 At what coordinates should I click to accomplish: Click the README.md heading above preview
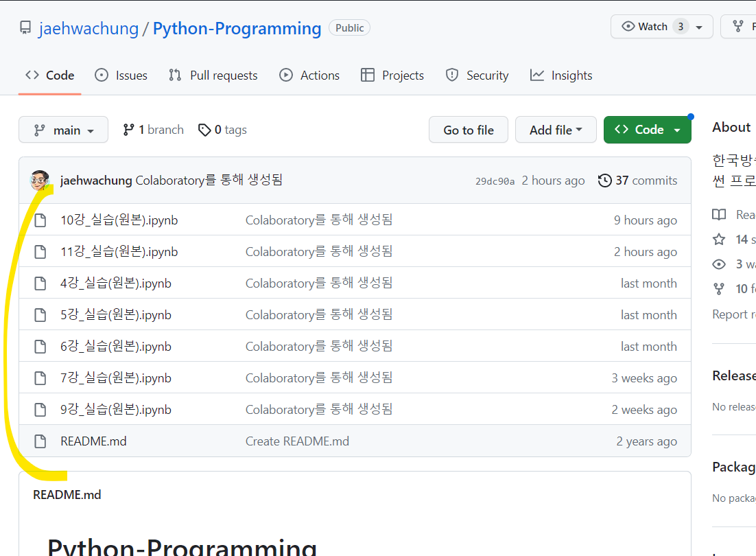point(67,495)
